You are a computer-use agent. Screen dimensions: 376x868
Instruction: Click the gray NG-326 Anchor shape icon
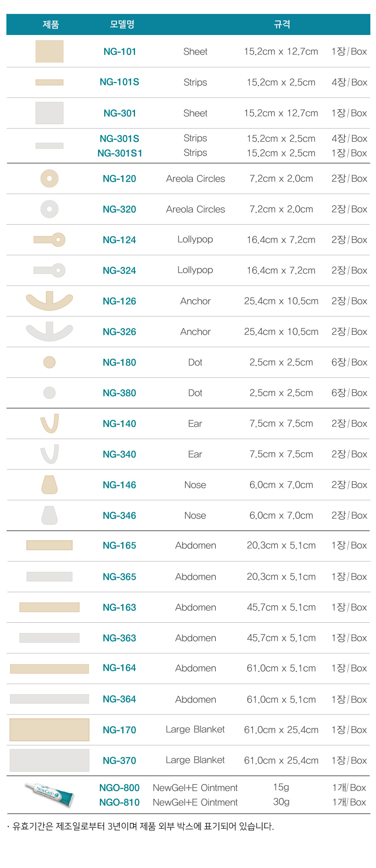point(49,331)
